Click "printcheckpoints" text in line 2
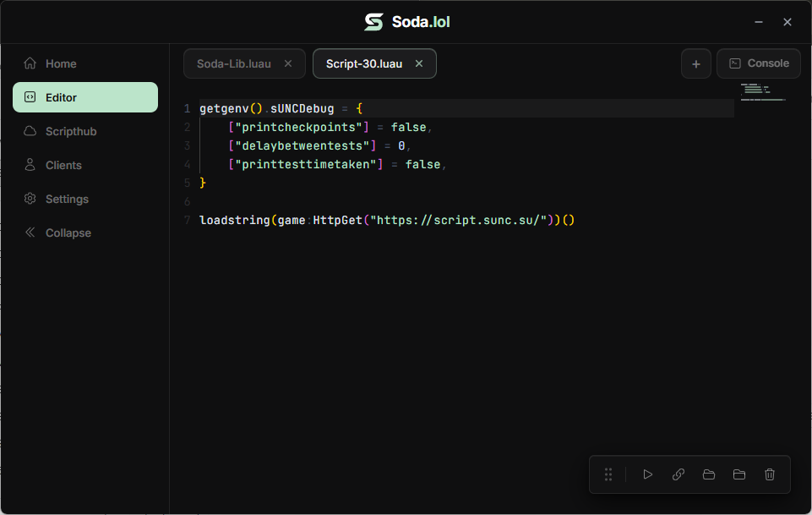 click(x=299, y=128)
